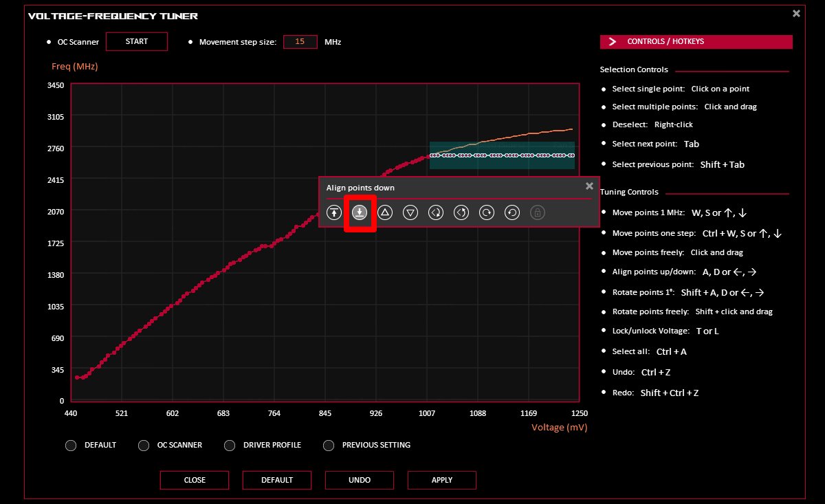The width and height of the screenshot is (825, 504).
Task: Select the DEFAULT profile radio button
Action: 71,446
